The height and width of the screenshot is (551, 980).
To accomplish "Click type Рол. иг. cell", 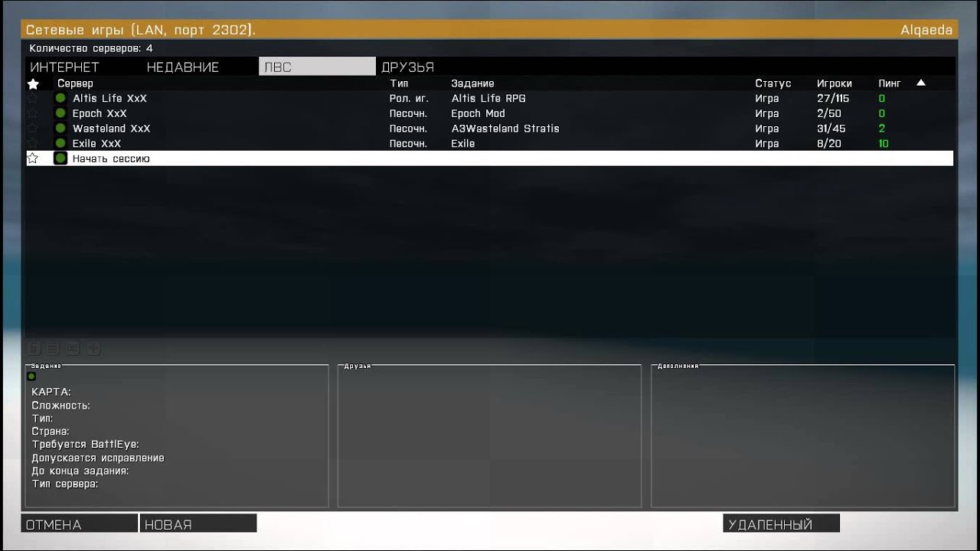I will pos(409,98).
